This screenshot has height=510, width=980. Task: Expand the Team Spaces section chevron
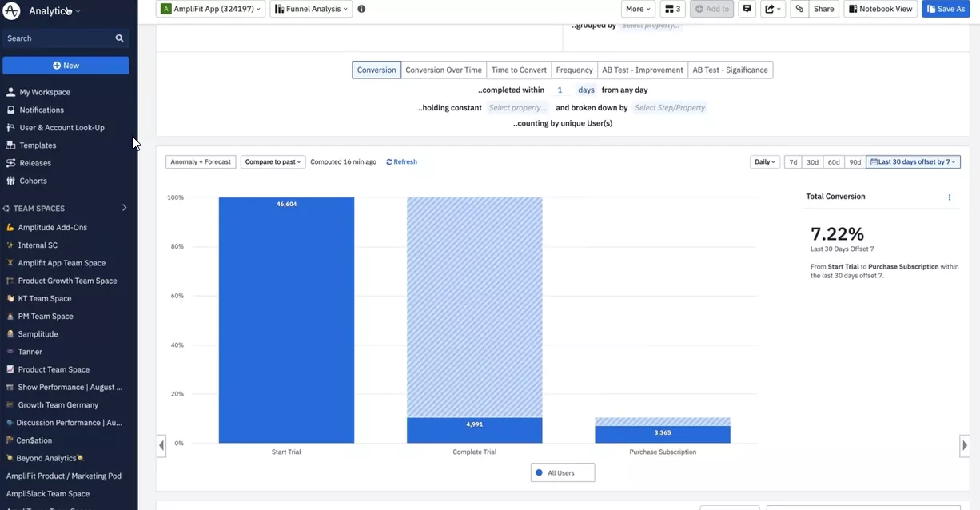(x=124, y=208)
